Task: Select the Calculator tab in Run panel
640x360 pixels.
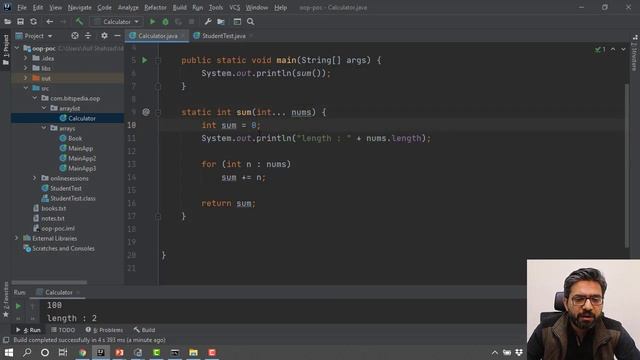Action: pyautogui.click(x=58, y=292)
